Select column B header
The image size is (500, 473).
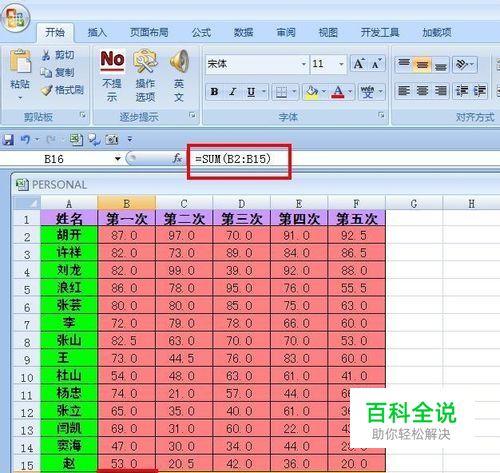click(127, 203)
